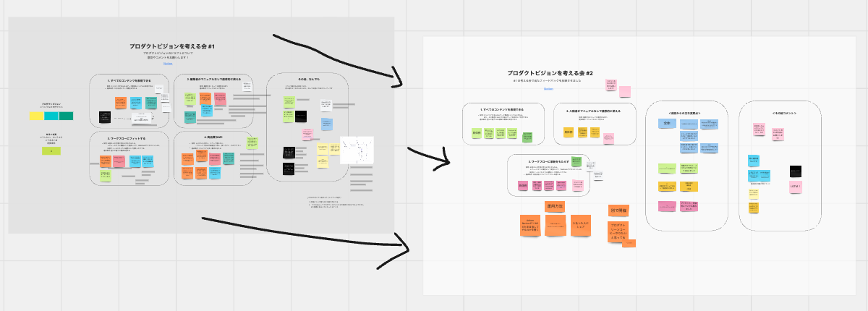Select the orange 運用方法 sticky note
This screenshot has width=868, height=311.
[555, 206]
